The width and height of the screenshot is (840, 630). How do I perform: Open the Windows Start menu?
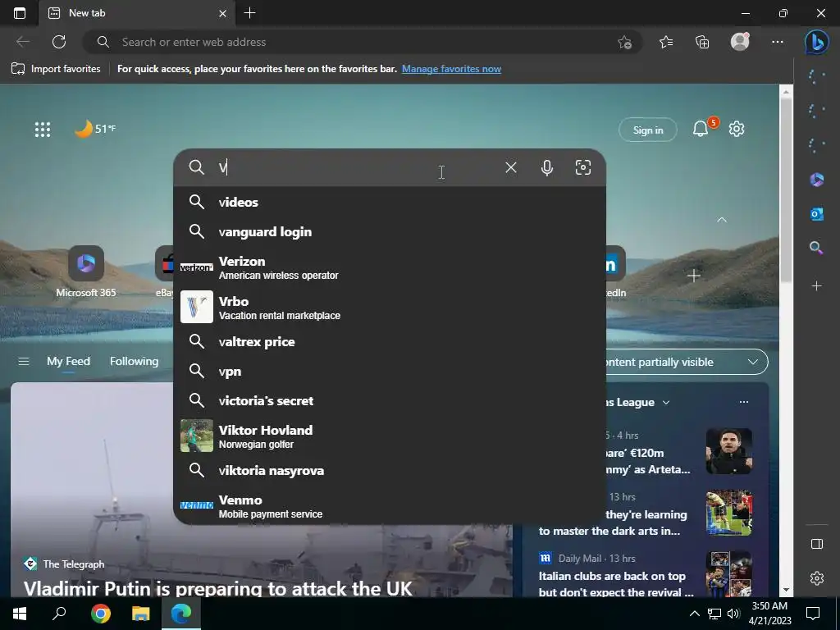[20, 614]
